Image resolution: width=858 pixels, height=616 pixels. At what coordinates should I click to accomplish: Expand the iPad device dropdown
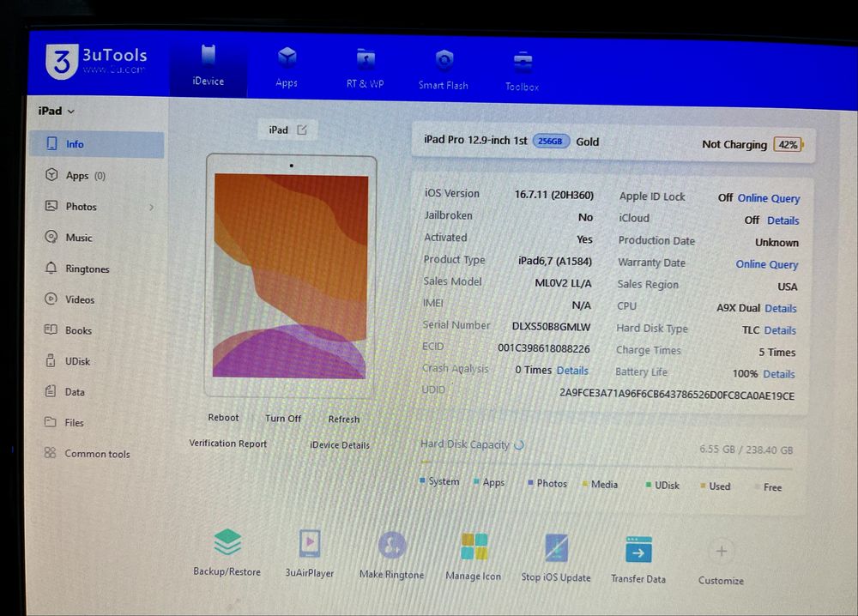[56, 111]
